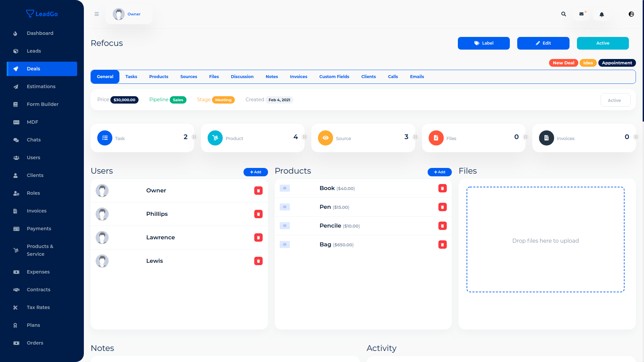
Task: Delete the Book product trash icon
Action: (442, 188)
